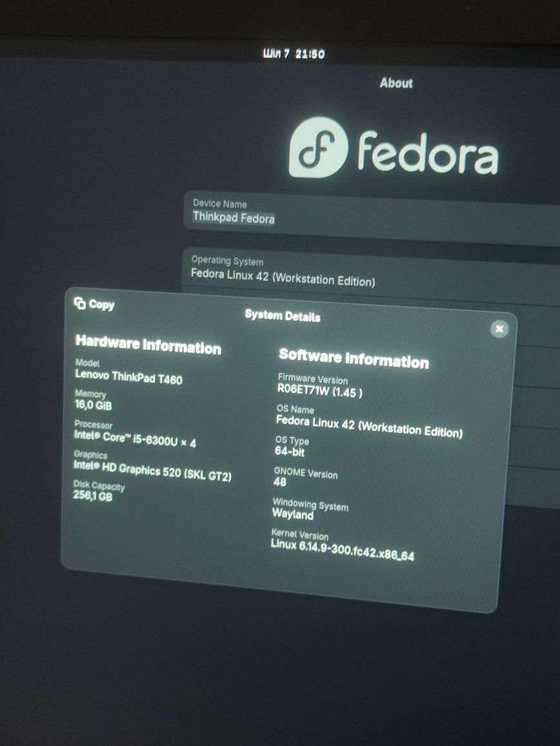The image size is (560, 746).
Task: Close the System Details dialog
Action: (499, 328)
